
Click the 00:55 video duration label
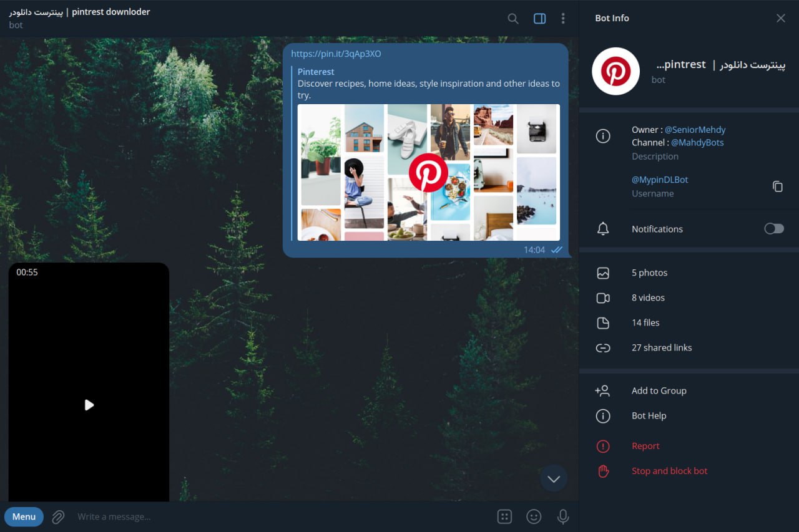27,273
